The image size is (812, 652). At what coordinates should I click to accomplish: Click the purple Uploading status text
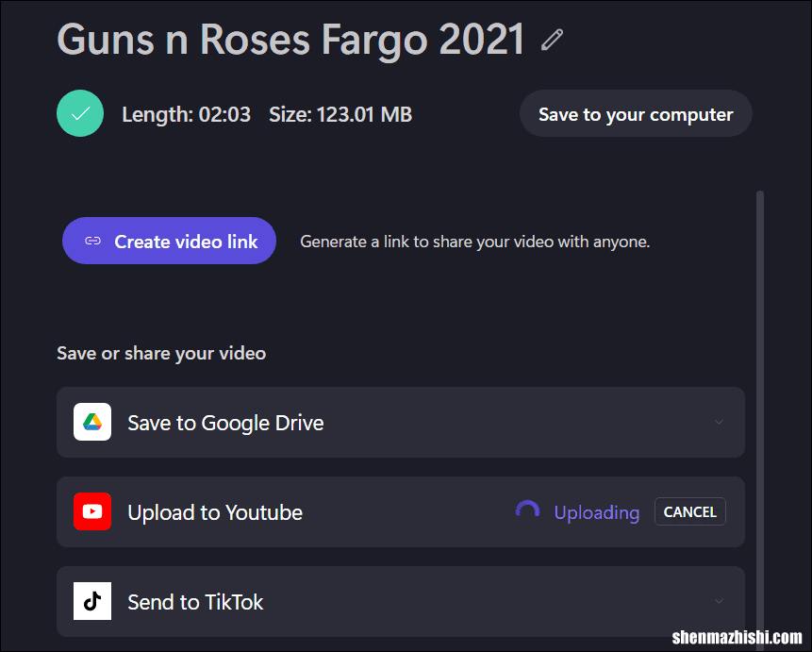(x=597, y=512)
